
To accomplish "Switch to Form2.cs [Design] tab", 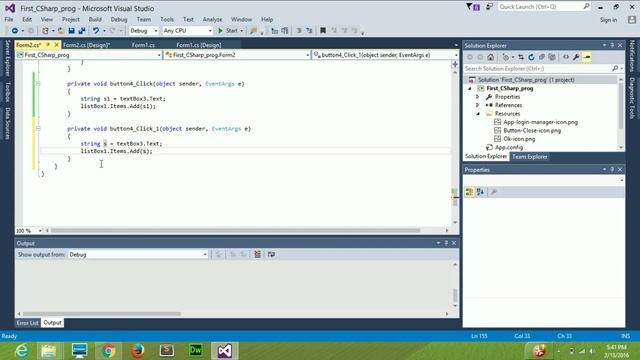I will click(x=87, y=45).
